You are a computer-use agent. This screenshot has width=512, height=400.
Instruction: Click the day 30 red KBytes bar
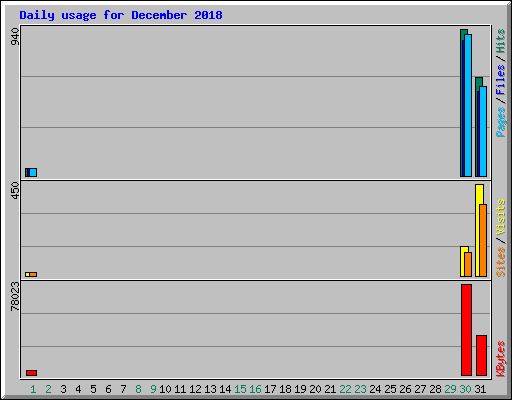(466, 330)
